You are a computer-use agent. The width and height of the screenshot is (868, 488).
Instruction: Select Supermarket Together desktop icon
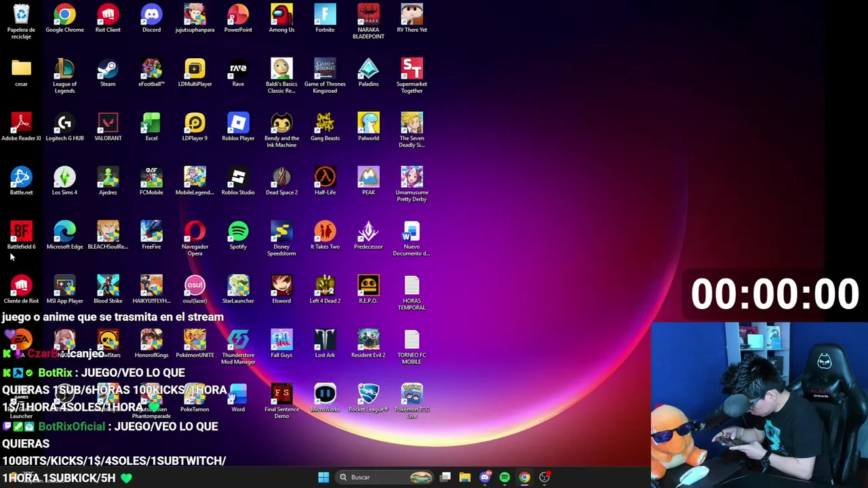coord(412,75)
